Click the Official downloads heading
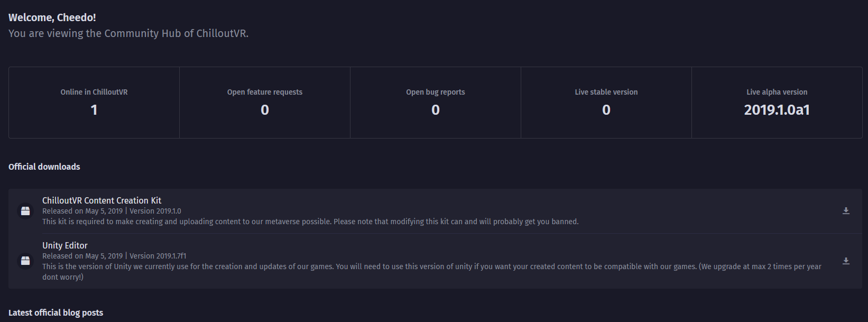 tap(44, 167)
